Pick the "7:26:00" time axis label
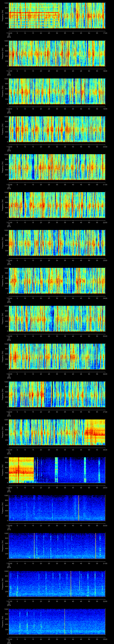 tap(9, 412)
